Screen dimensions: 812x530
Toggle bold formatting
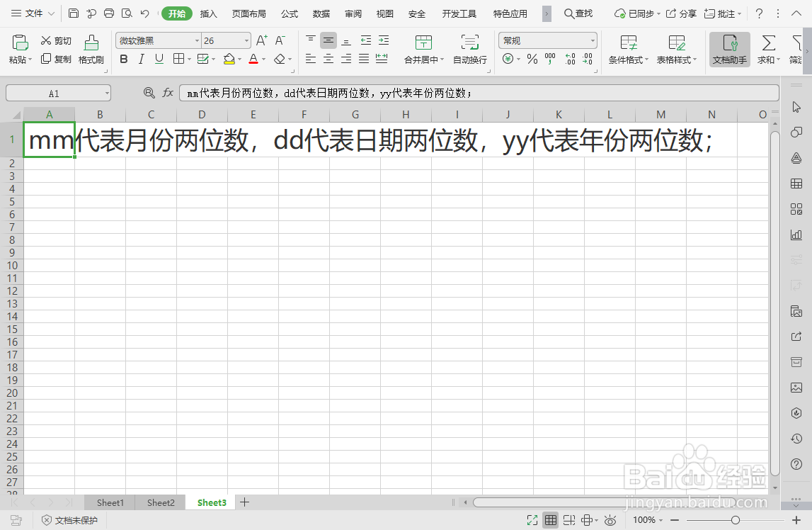click(124, 59)
